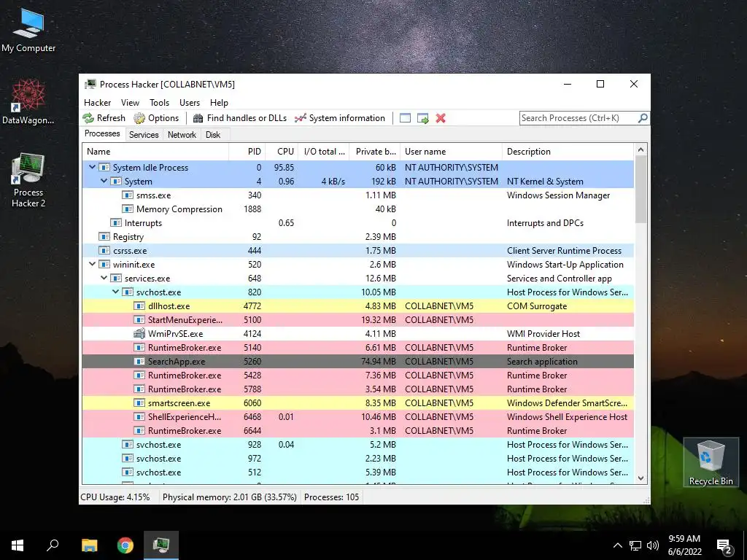
Task: Click the csrss.exe process icon
Action: [x=104, y=251]
